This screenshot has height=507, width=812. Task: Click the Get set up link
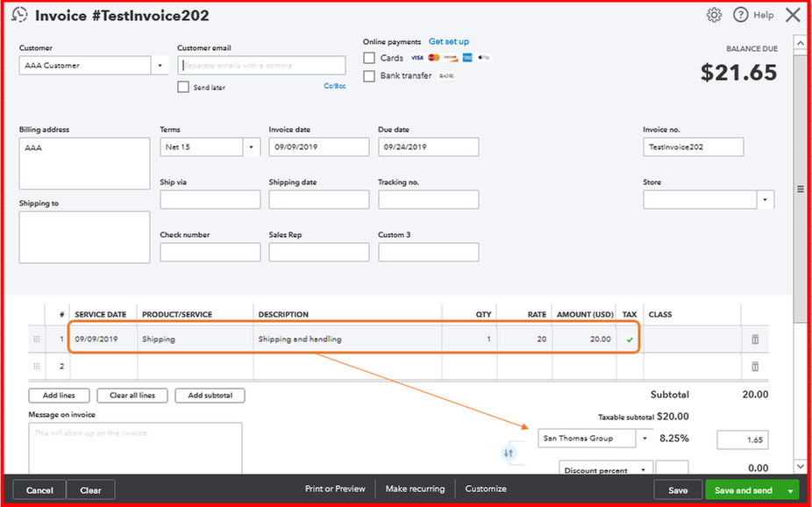(448, 41)
